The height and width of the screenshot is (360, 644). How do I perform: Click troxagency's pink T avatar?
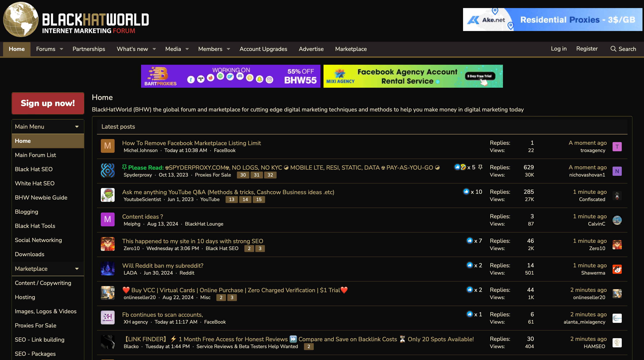click(617, 147)
